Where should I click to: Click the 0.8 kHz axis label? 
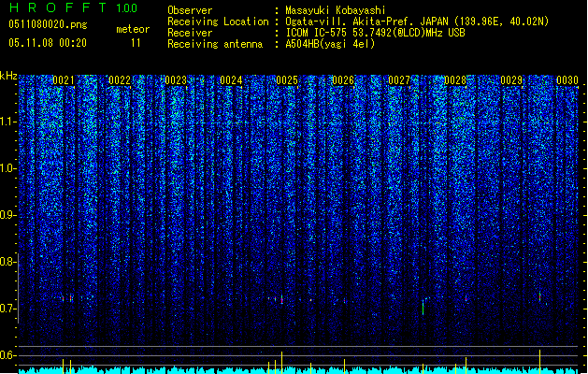(7, 262)
